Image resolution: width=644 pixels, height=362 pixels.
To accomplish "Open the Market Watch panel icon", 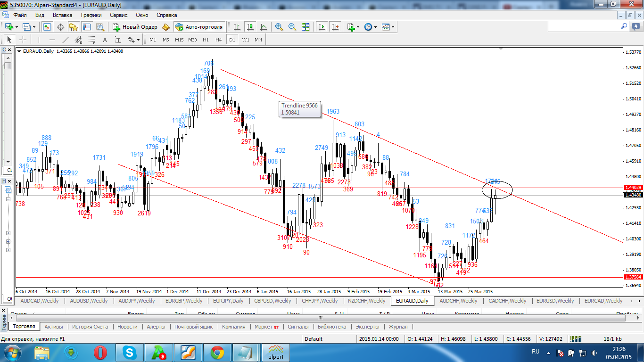I will [x=47, y=27].
